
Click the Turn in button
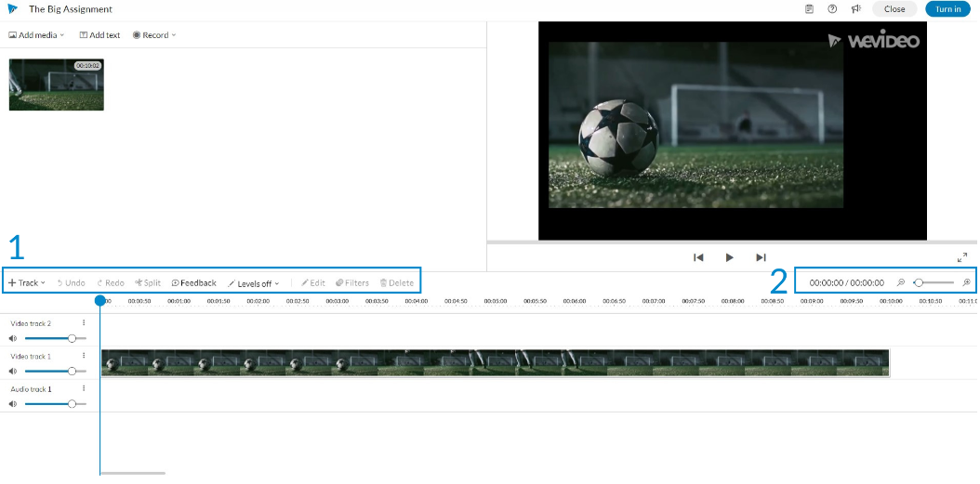tap(947, 8)
